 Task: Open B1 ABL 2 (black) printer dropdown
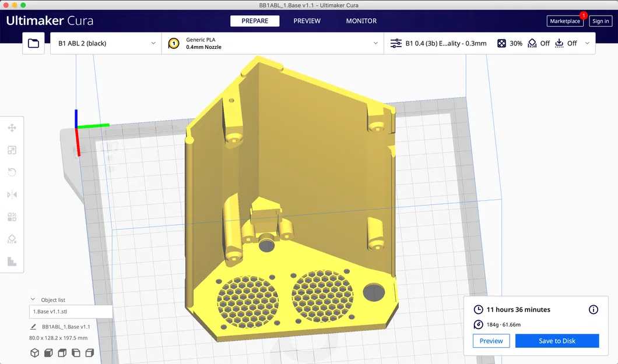coord(106,43)
